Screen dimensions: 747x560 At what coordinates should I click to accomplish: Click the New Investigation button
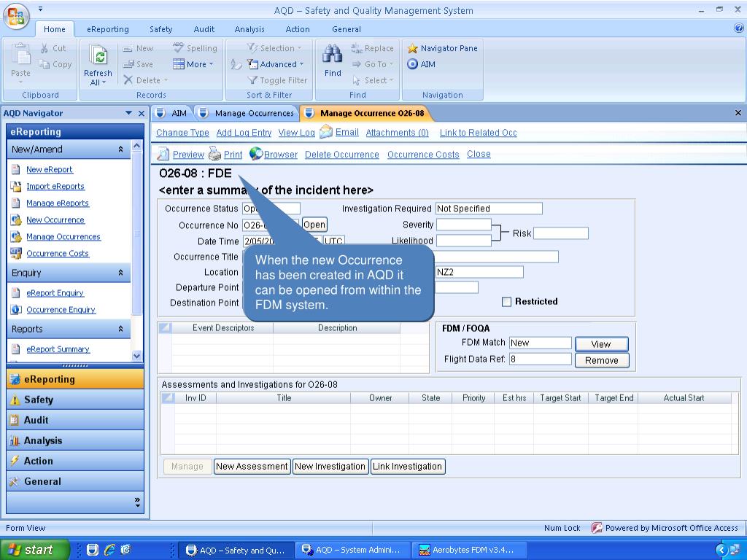tap(330, 467)
